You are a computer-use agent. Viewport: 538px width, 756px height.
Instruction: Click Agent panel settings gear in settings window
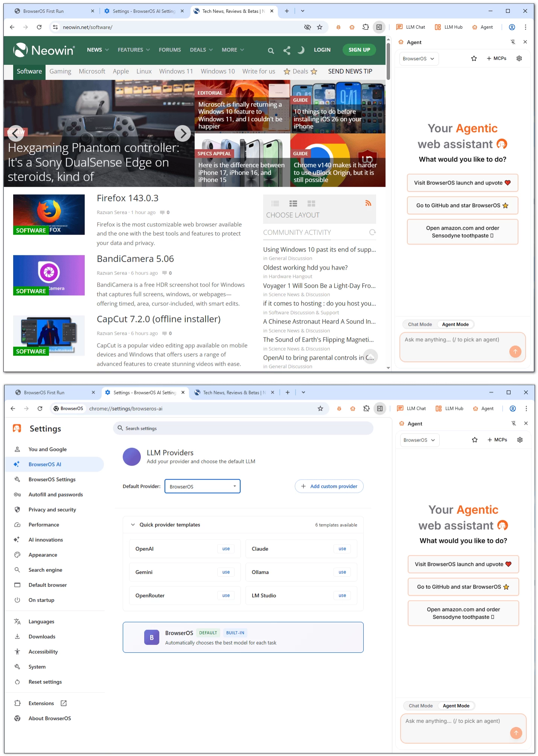[x=520, y=440]
